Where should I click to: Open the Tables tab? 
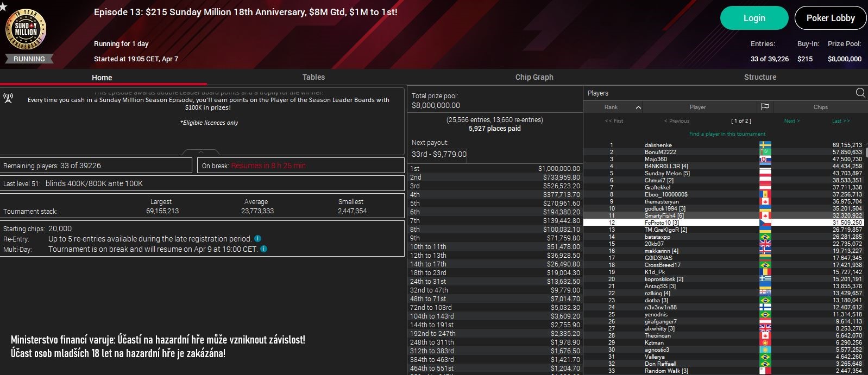[313, 77]
